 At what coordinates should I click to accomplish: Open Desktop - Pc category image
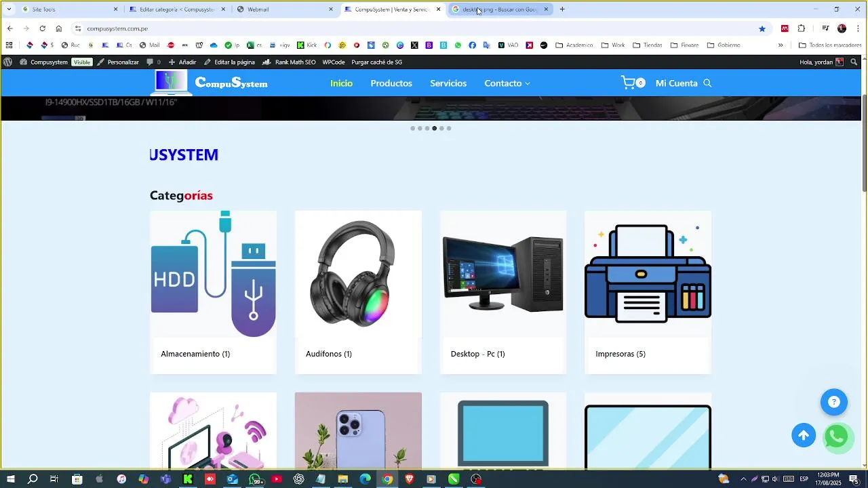(503, 274)
